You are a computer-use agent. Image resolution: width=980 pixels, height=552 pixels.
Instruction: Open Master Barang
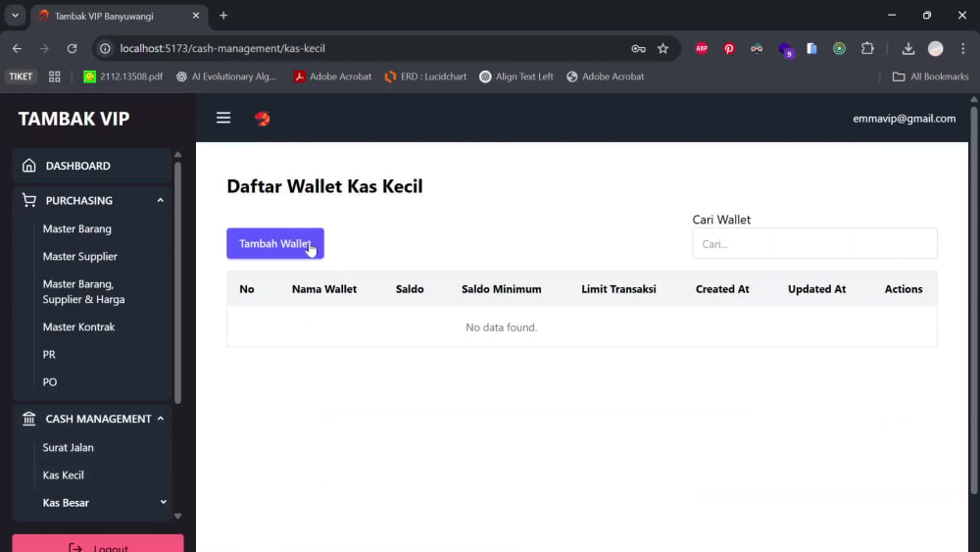tap(76, 228)
